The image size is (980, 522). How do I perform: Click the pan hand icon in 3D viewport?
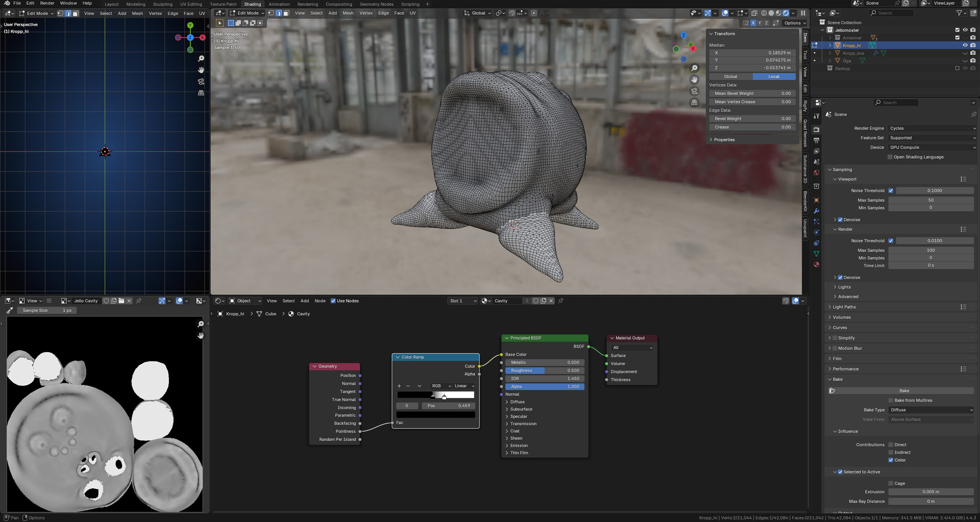[x=694, y=80]
